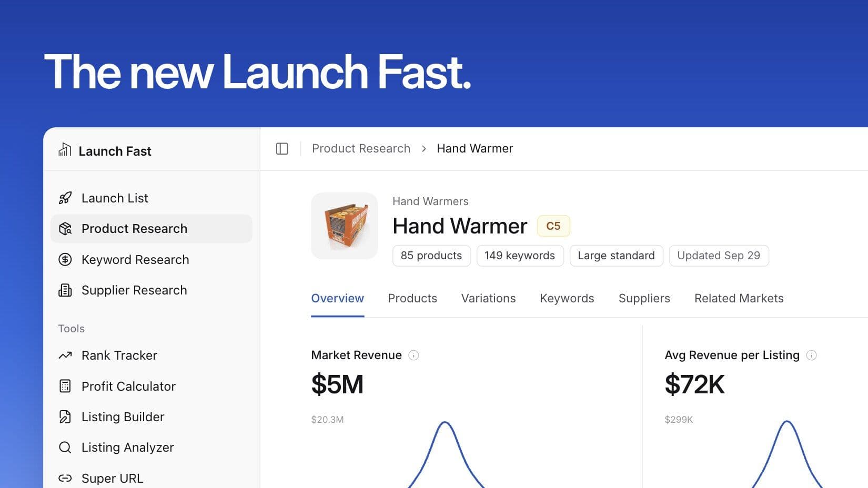Go to Supplier Research in the sidebar
Viewport: 868px width, 488px height.
[152, 290]
